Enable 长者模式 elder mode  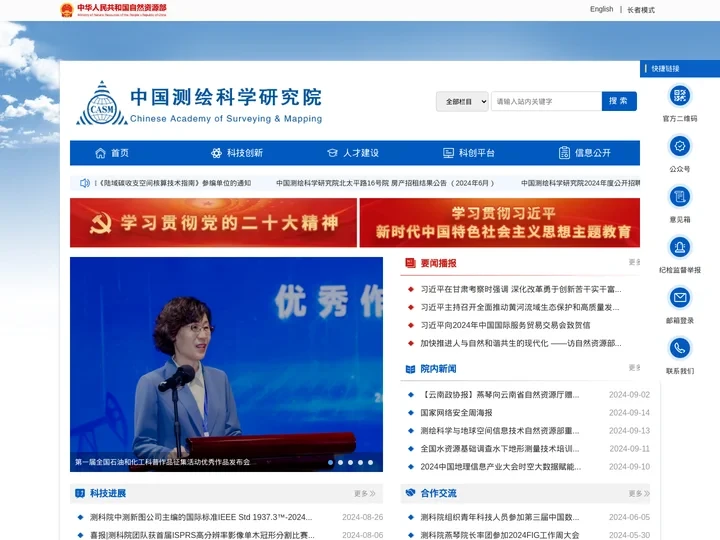click(641, 10)
